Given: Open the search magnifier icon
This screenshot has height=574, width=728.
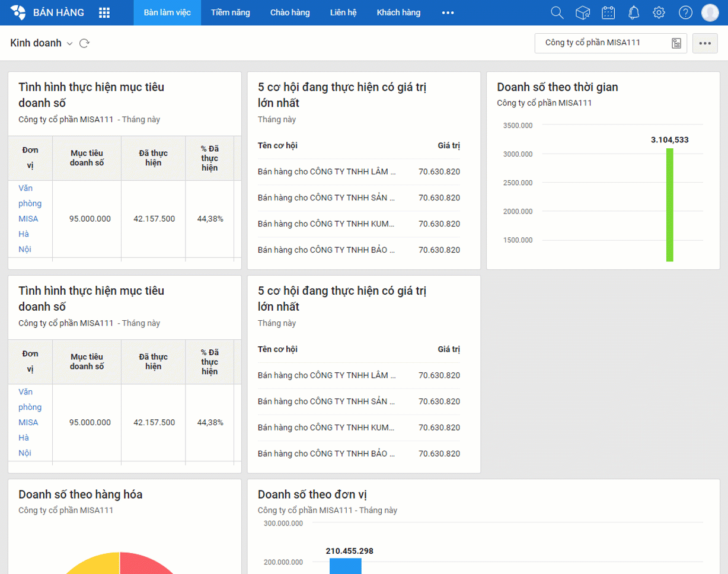Looking at the screenshot, I should (x=557, y=12).
